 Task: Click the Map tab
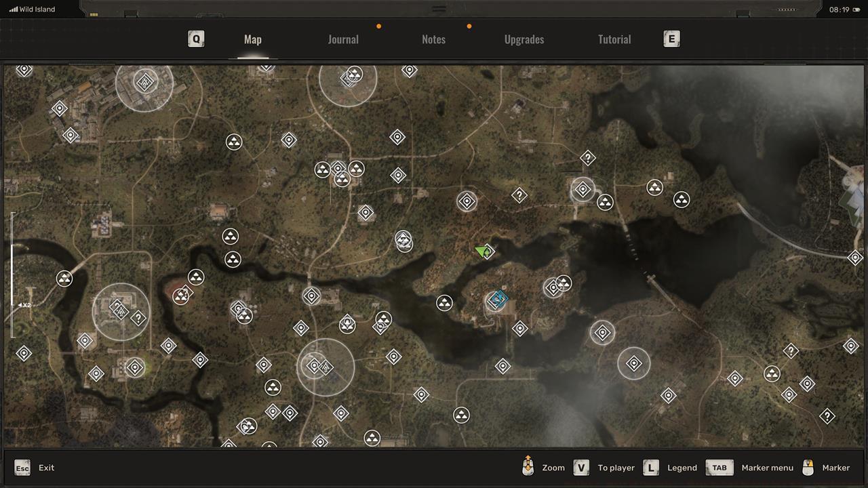pyautogui.click(x=252, y=39)
